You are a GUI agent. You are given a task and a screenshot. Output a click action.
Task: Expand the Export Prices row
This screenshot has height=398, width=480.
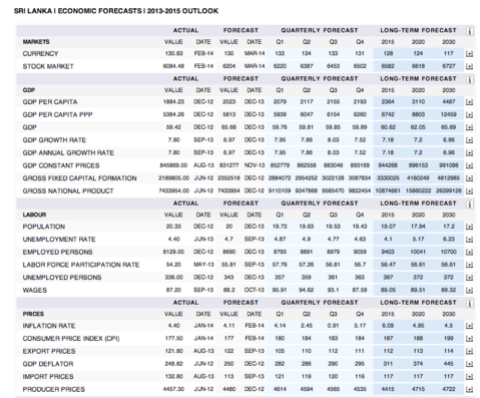pos(469,352)
